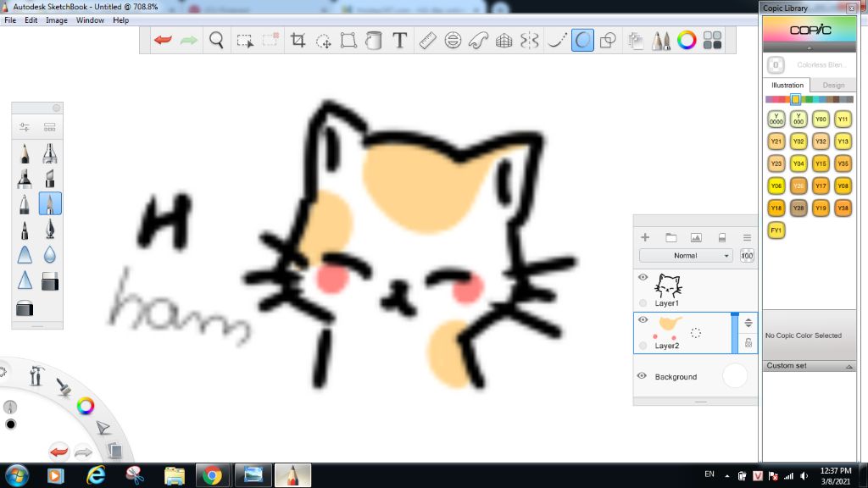Open Internet Explorer from taskbar
Screen dimensions: 868x488
pyautogui.click(x=96, y=475)
